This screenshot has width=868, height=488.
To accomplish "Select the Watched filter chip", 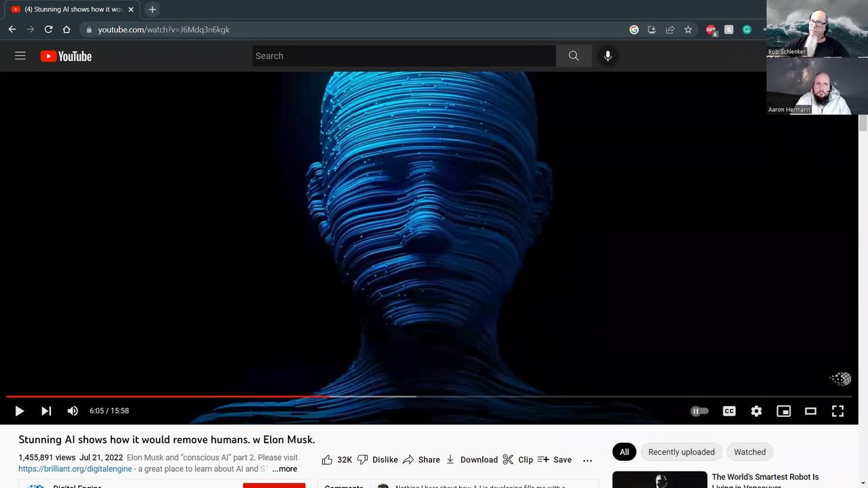I will 749,452.
